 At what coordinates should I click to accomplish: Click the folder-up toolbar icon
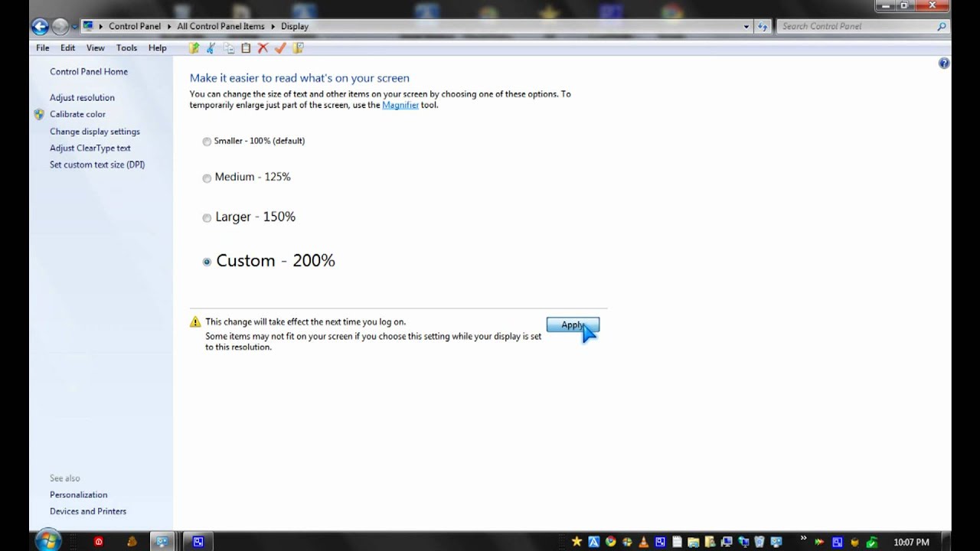pos(194,47)
